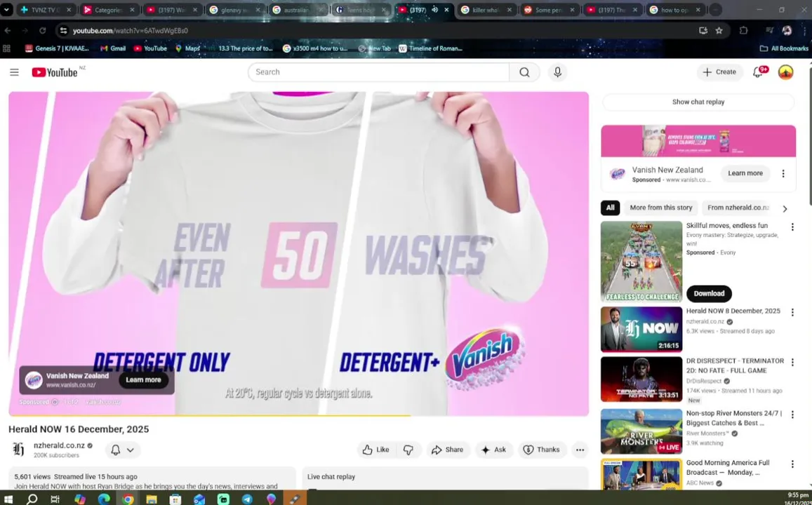Open the River Monsters live thumbnail
812x505 pixels.
[641, 431]
